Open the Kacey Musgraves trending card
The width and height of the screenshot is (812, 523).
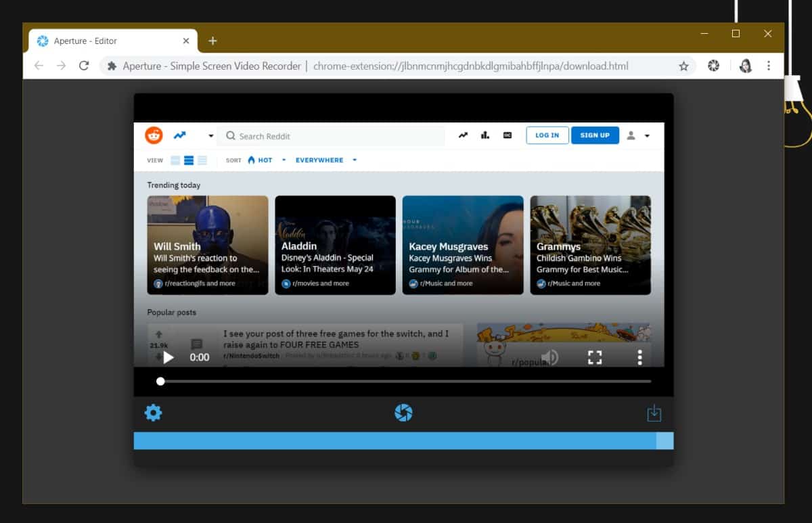coord(463,245)
